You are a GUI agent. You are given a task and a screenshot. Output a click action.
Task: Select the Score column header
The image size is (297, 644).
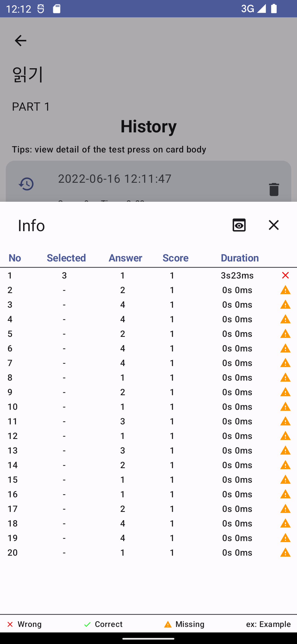175,258
